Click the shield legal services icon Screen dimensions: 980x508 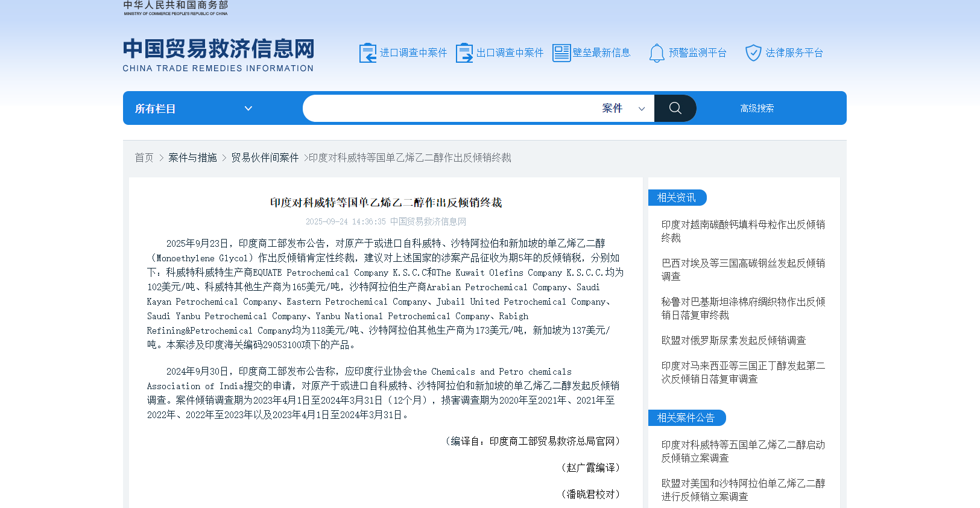pyautogui.click(x=753, y=53)
